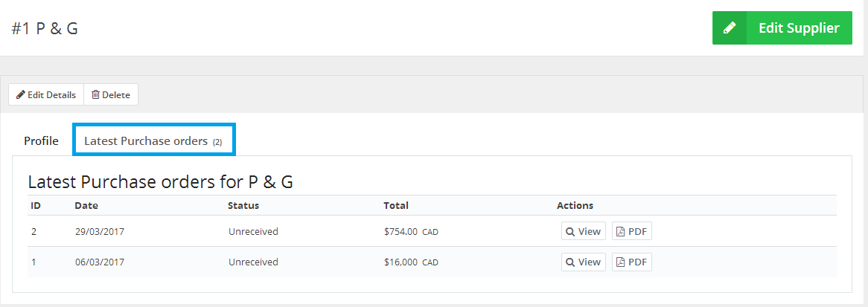Click the green Edit Supplier label

coord(799,28)
